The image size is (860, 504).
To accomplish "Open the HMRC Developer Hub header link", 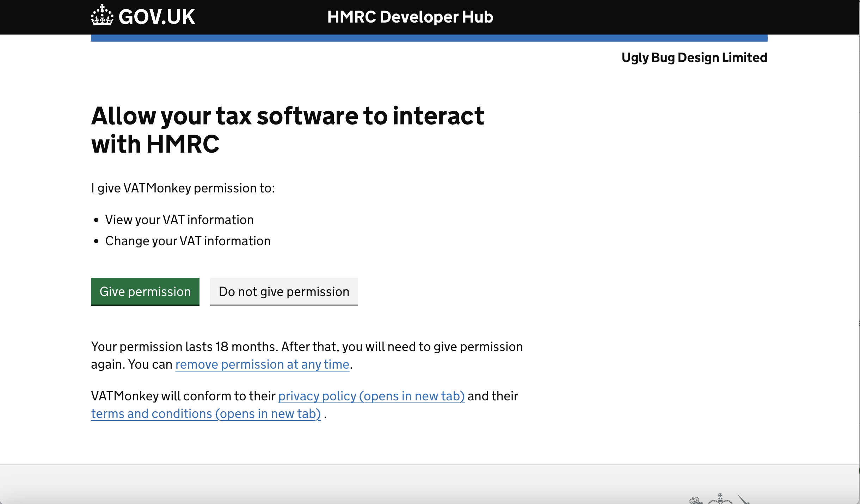I will [410, 17].
